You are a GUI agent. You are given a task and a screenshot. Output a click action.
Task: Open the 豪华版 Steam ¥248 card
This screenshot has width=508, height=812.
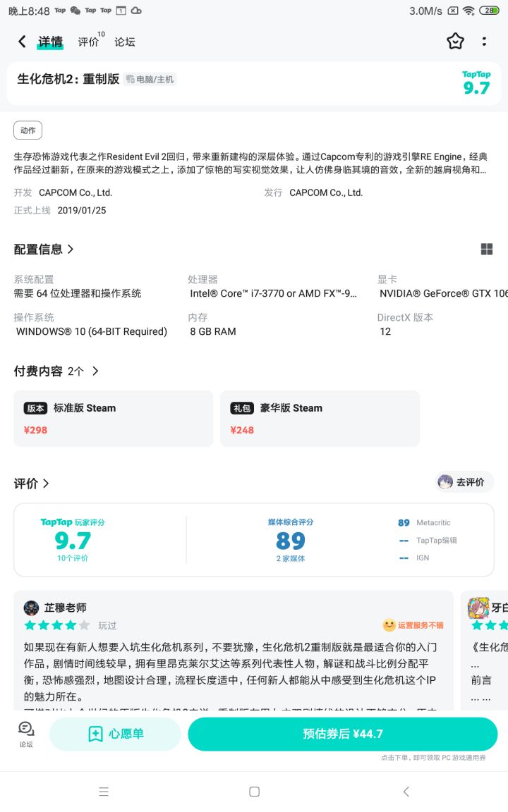pyautogui.click(x=320, y=419)
